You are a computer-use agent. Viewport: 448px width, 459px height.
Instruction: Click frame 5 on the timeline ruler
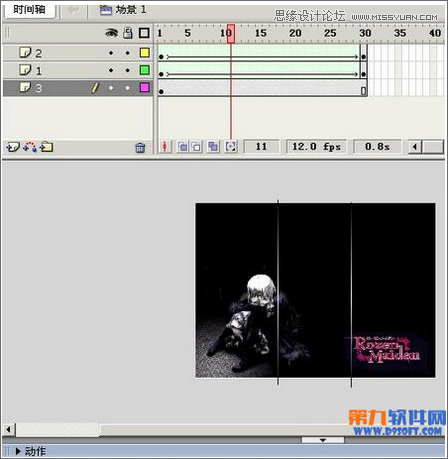pyautogui.click(x=188, y=33)
